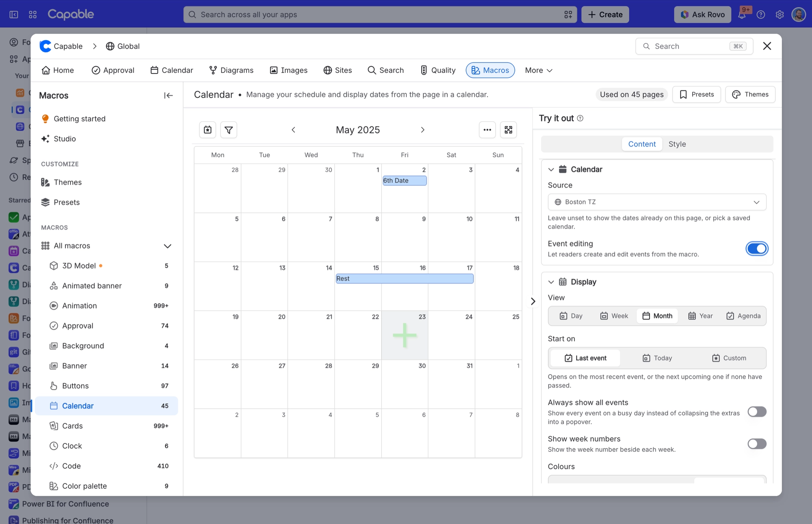Open the Sites nav tab

coord(337,70)
